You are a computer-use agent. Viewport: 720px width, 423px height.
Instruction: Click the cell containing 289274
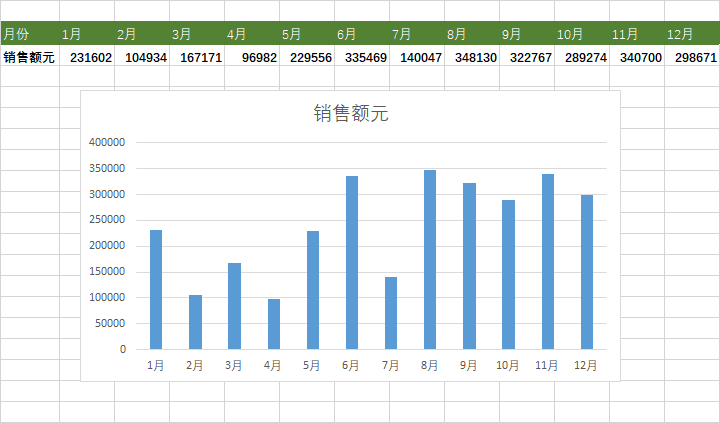tap(582, 57)
